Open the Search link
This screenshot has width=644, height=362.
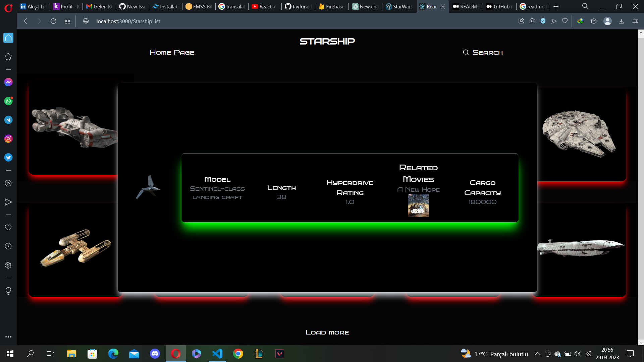(483, 53)
